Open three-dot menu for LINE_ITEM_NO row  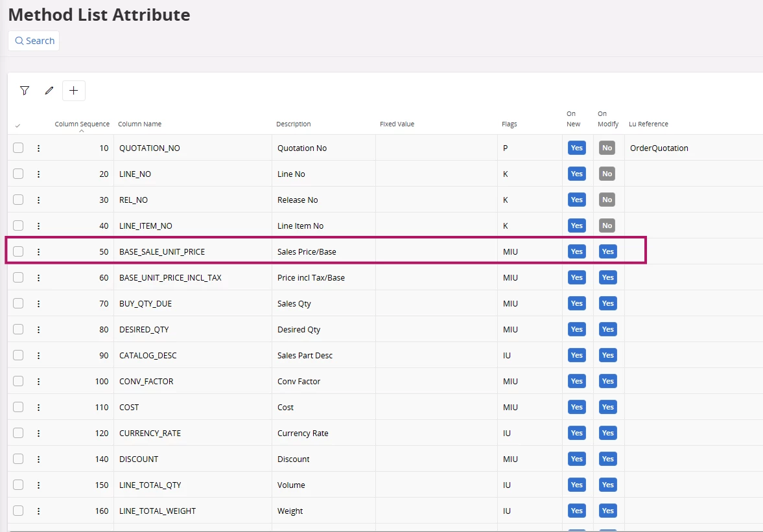pos(38,226)
